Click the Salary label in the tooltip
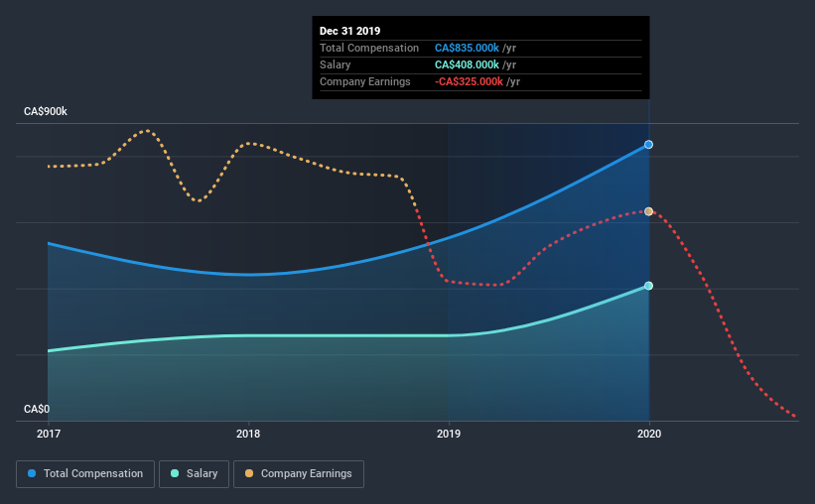 click(x=335, y=64)
